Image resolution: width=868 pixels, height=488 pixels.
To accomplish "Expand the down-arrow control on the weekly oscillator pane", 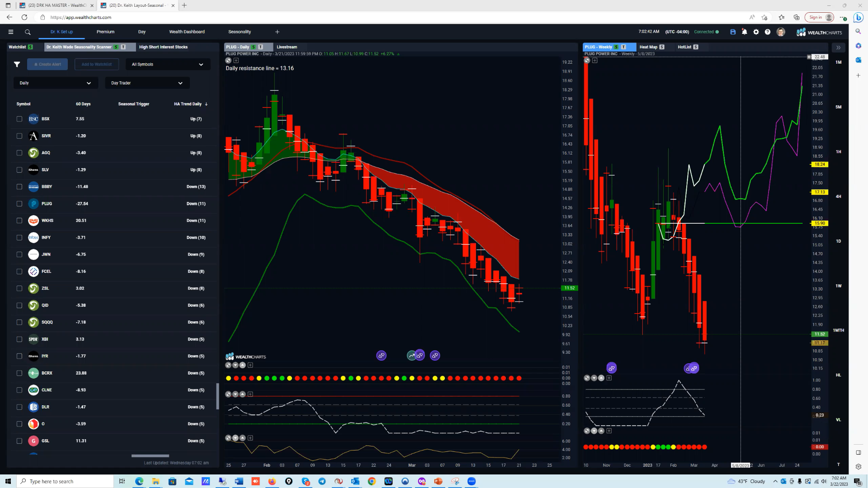I will click(594, 378).
